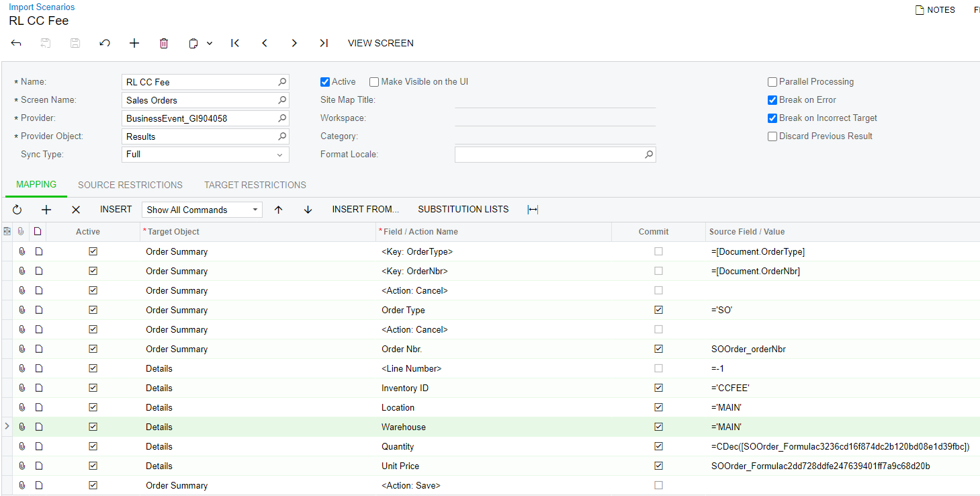The width and height of the screenshot is (980, 496).
Task: Delete the selected mapping row
Action: [76, 210]
